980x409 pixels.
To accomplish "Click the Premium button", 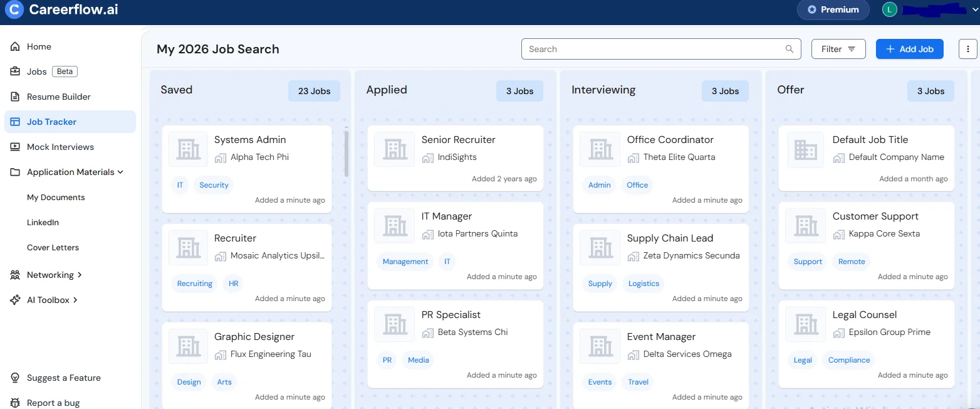I will 833,10.
